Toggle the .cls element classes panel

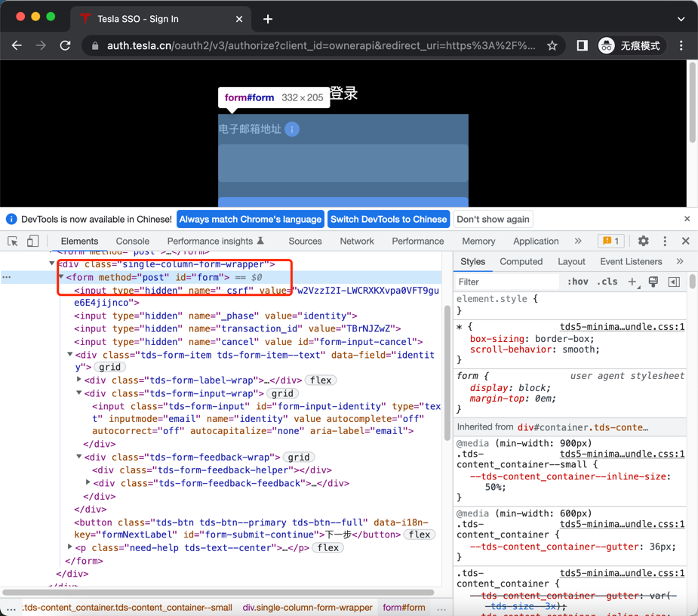tap(607, 282)
